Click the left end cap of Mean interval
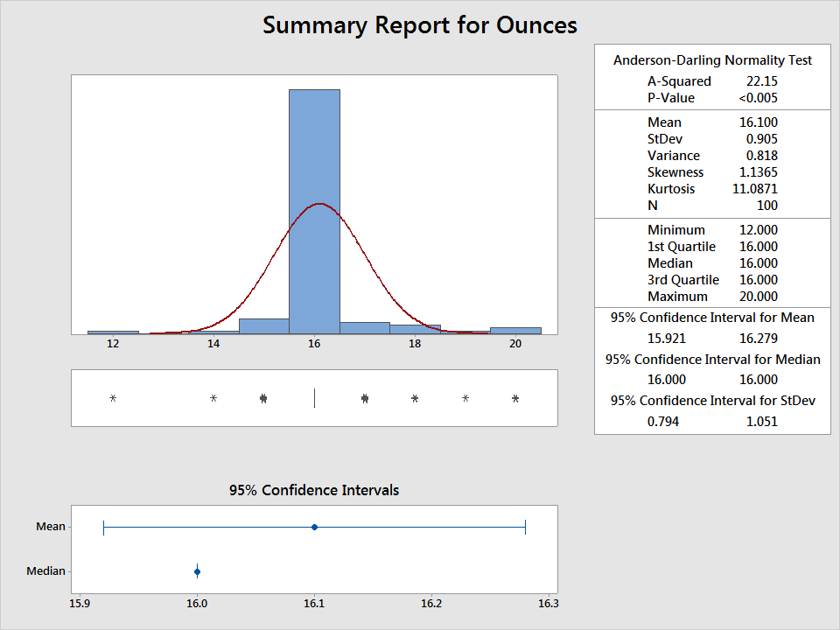This screenshot has height=630, width=840. coord(104,527)
